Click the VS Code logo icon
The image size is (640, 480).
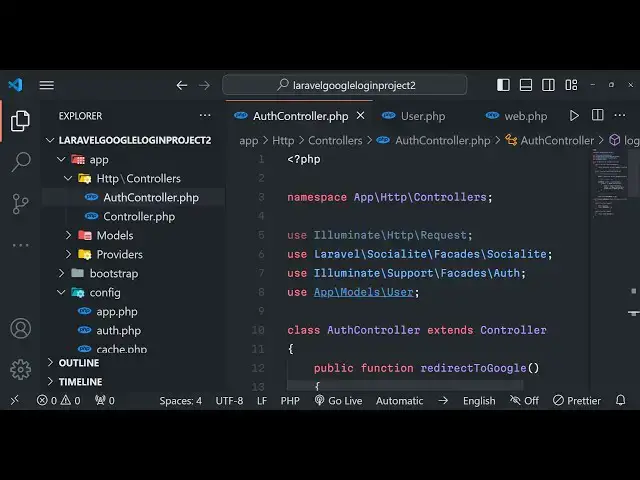point(16,85)
